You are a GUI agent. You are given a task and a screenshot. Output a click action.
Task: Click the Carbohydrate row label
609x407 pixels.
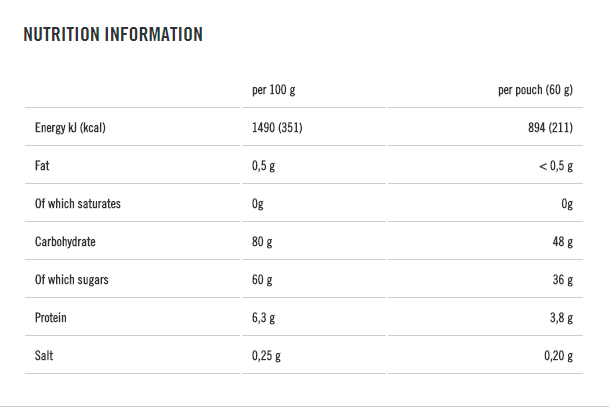[x=65, y=242]
